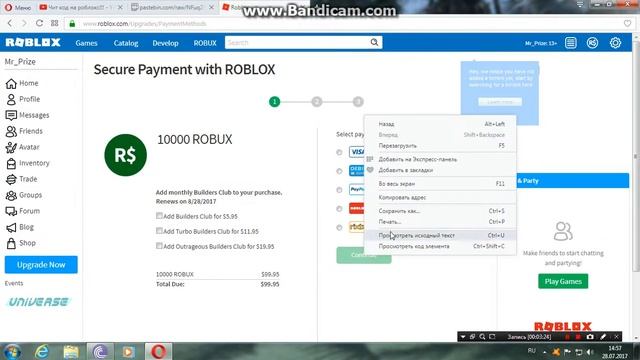Viewport: 640px width, 360px height.
Task: Open the Avatar page from sidebar
Action: click(22, 147)
